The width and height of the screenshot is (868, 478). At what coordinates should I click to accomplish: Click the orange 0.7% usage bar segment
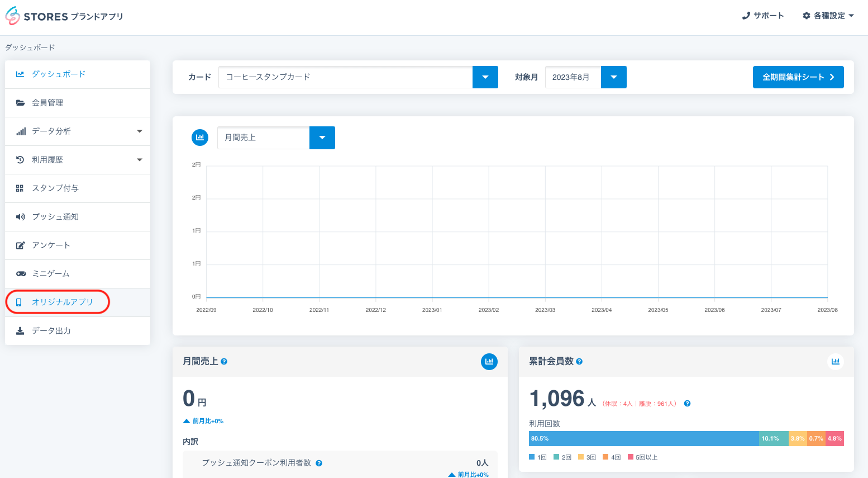[816, 438]
